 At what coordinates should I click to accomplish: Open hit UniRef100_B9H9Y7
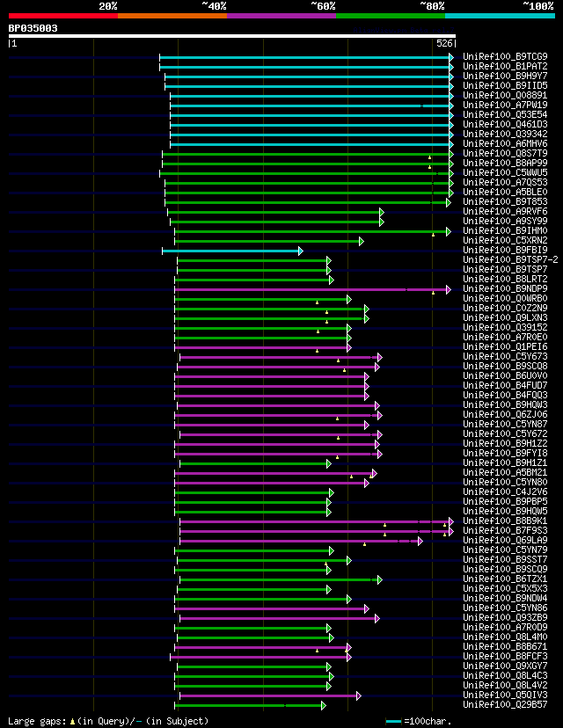pyautogui.click(x=505, y=76)
